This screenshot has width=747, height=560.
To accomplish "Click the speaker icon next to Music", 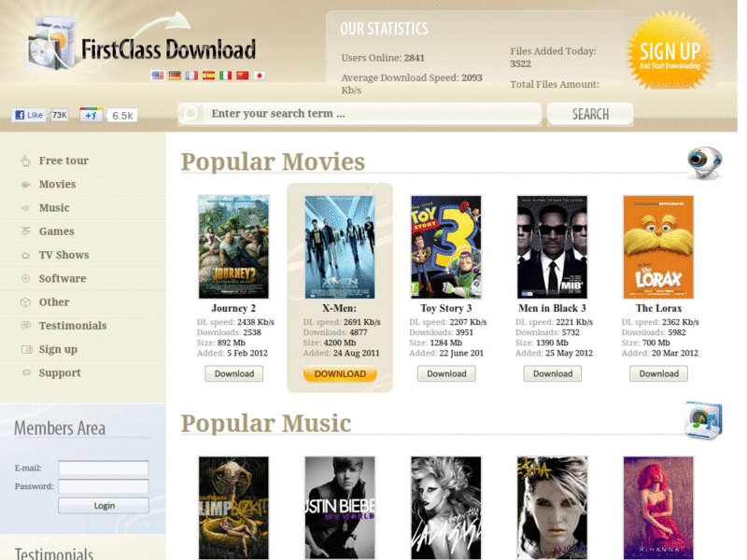I will tap(26, 208).
